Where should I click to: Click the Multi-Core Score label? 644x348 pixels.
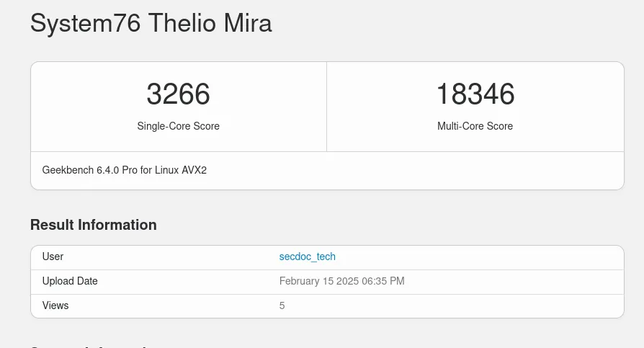[x=475, y=126]
